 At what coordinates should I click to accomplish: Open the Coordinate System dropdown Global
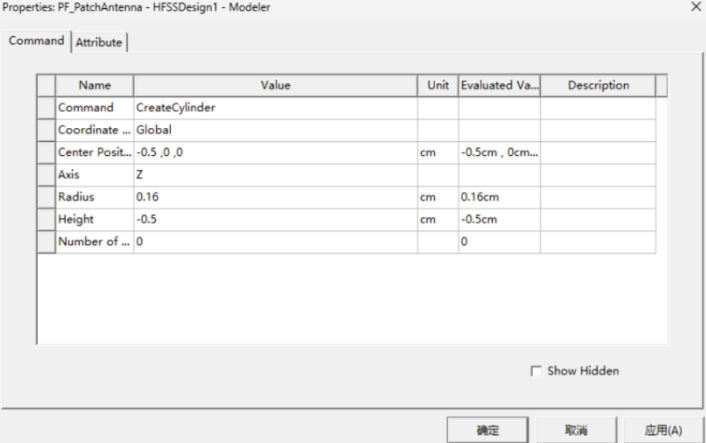click(275, 130)
